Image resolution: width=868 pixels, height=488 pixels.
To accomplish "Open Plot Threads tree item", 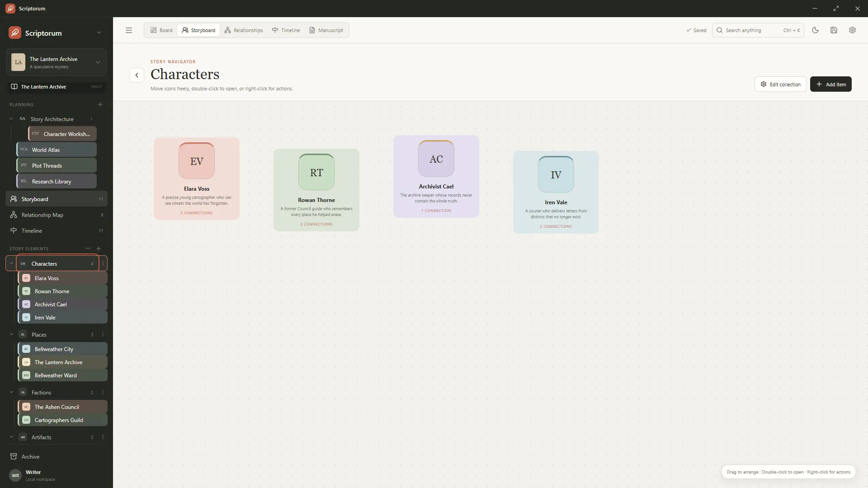I will (x=57, y=165).
